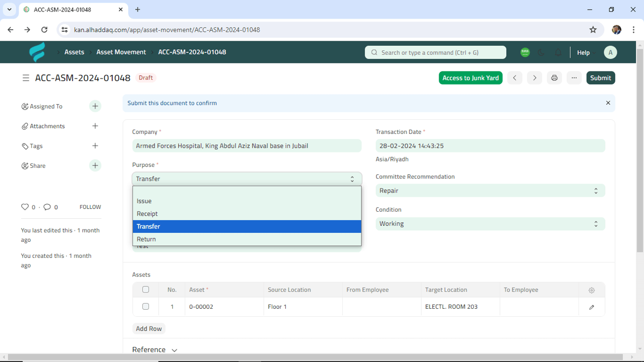Click FOLLOW link in sidebar
The image size is (644, 362).
tap(90, 207)
